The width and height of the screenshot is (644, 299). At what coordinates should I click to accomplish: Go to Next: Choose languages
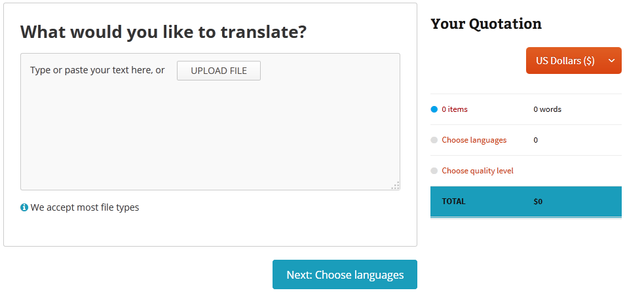(x=345, y=275)
